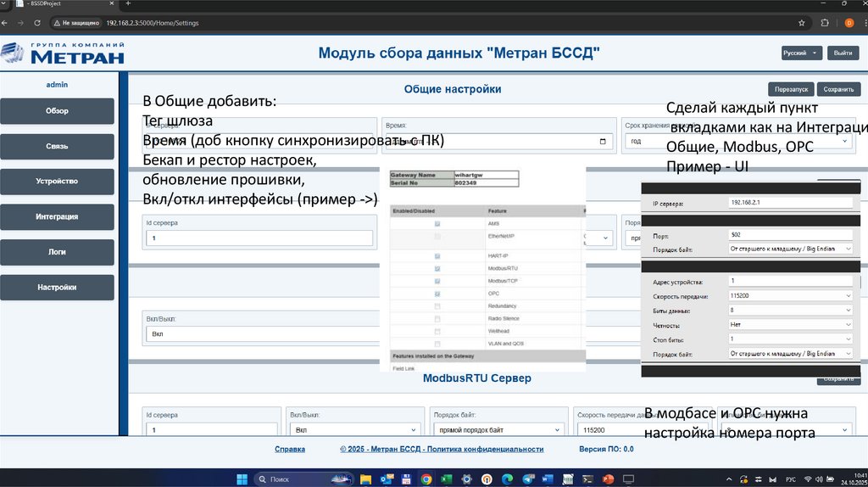Open Telegram from the taskbar

pyautogui.click(x=527, y=479)
